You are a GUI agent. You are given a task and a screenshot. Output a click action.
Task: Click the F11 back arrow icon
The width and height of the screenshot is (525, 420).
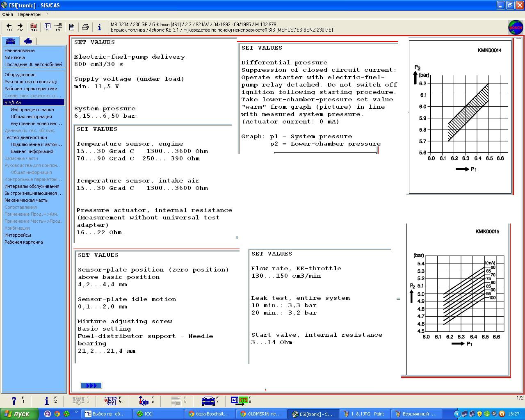(9, 27)
